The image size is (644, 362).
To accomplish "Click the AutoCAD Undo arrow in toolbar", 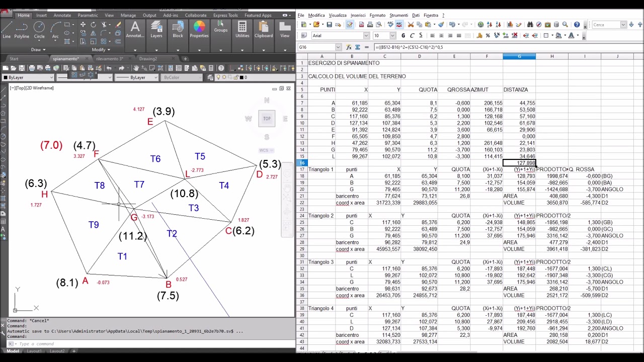I will point(109,68).
